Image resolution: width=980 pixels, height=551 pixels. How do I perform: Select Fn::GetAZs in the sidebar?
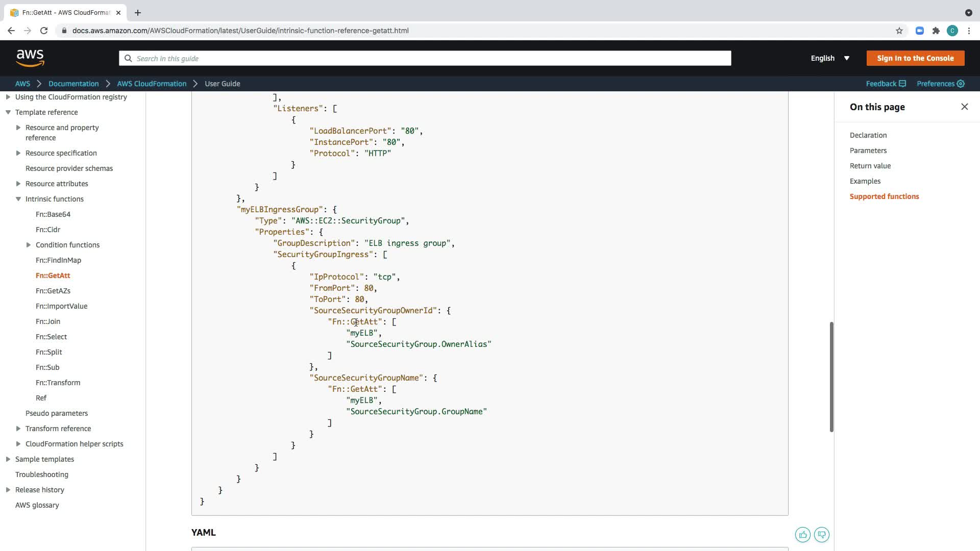pyautogui.click(x=53, y=291)
